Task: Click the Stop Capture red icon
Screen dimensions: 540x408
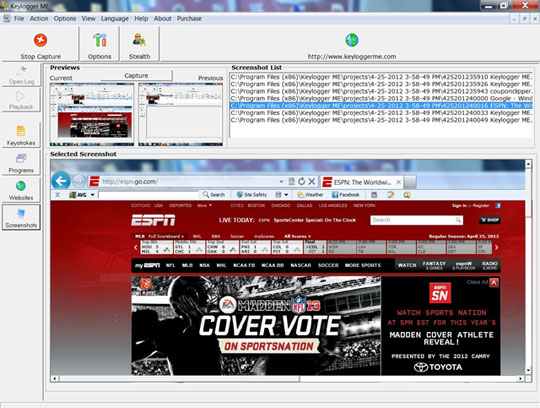Action: (x=40, y=40)
